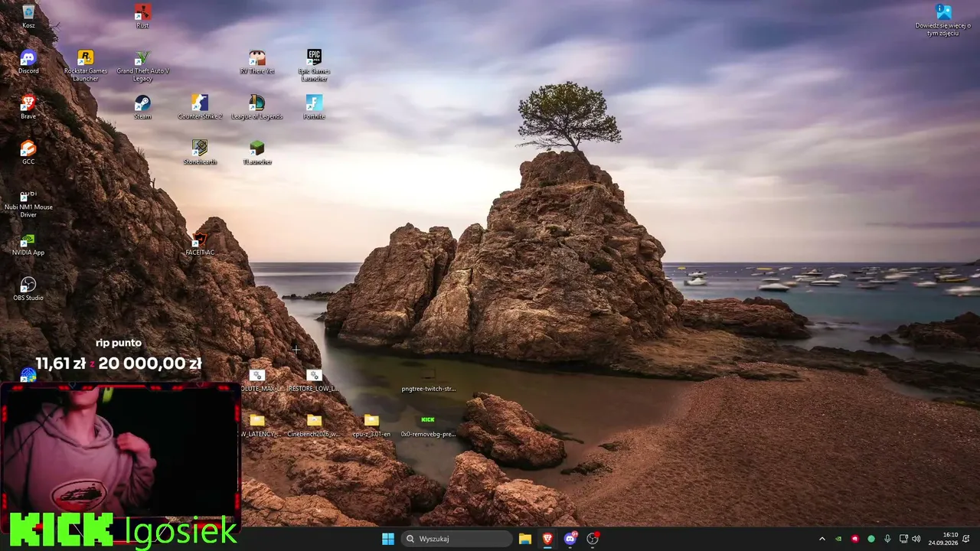Screen dimensions: 980x551
Task: Open the Windows Start menu
Action: tap(388, 539)
